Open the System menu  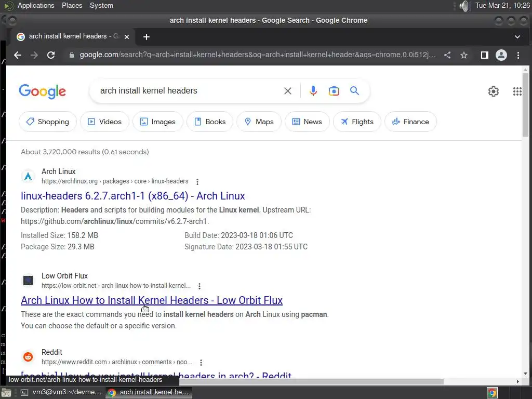pos(101,5)
